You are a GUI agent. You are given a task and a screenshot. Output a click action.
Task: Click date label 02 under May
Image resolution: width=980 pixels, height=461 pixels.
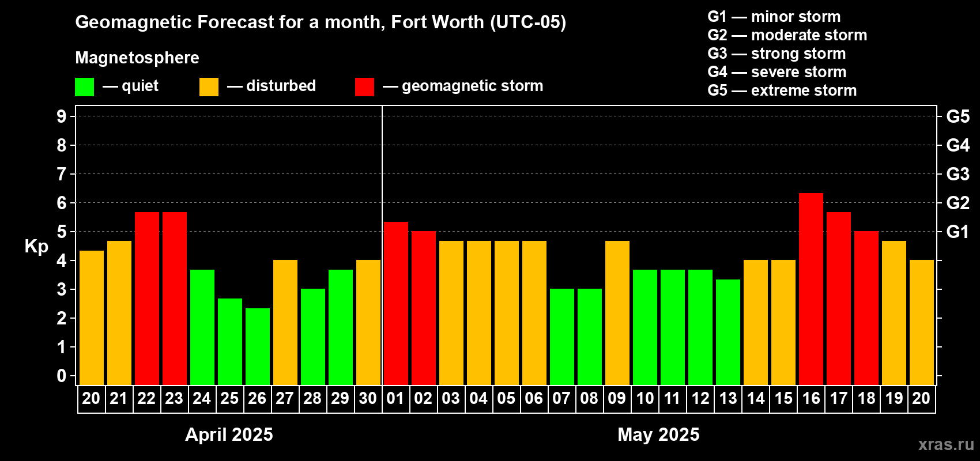tap(423, 398)
